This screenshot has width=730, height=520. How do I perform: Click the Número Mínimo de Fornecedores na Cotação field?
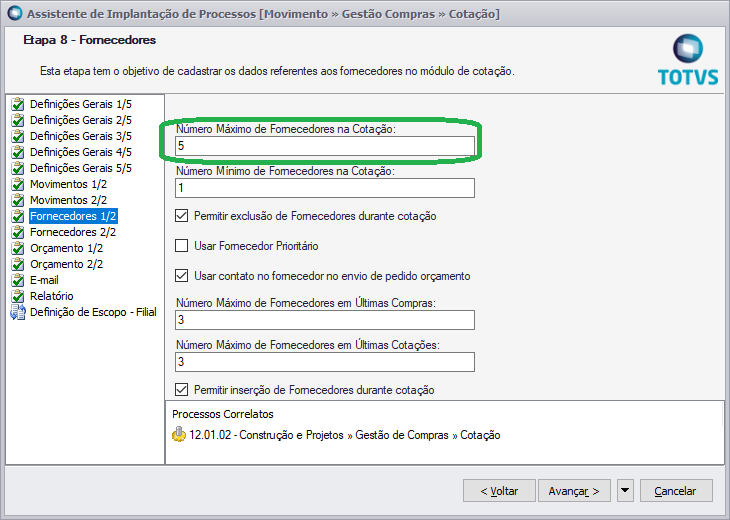325,188
